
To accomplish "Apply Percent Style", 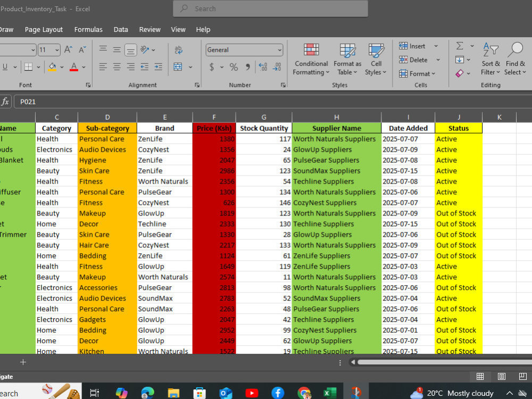I will 234,67.
